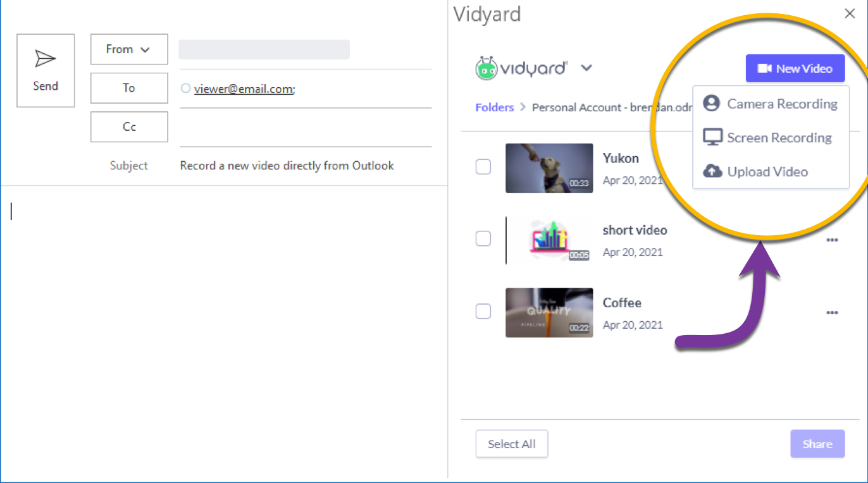Screen dimensions: 868x483
Task: Go to the Folders breadcrumb link
Action: 494,107
